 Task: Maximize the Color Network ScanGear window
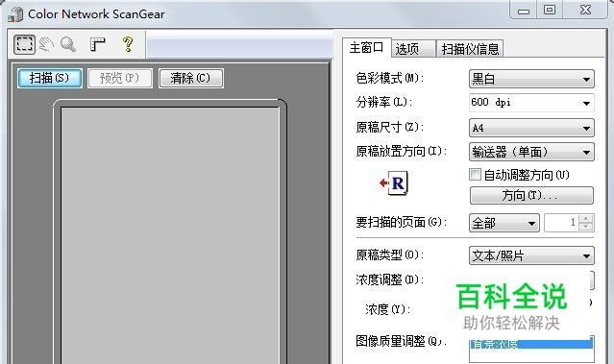coord(550,10)
